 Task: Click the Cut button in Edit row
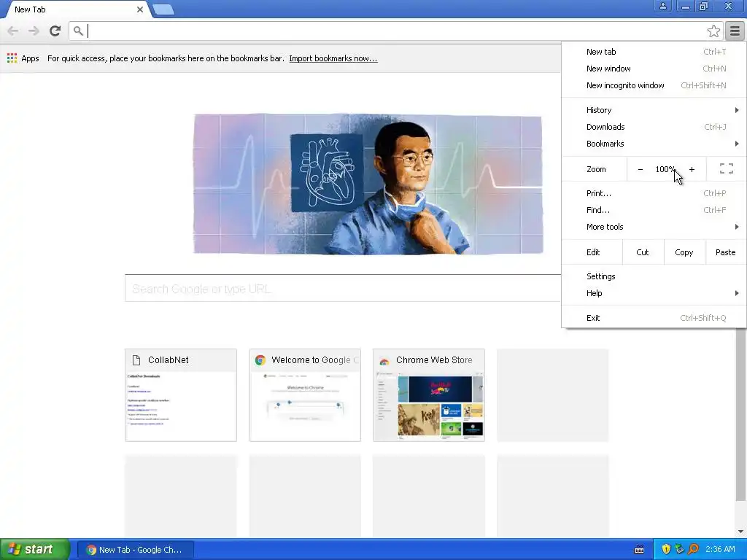(643, 252)
